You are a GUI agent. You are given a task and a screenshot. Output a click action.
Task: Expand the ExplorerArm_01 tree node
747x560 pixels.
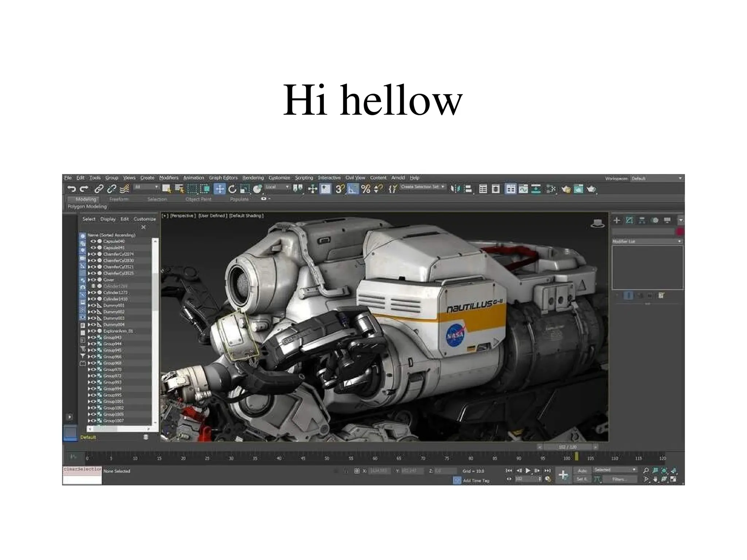click(x=89, y=331)
